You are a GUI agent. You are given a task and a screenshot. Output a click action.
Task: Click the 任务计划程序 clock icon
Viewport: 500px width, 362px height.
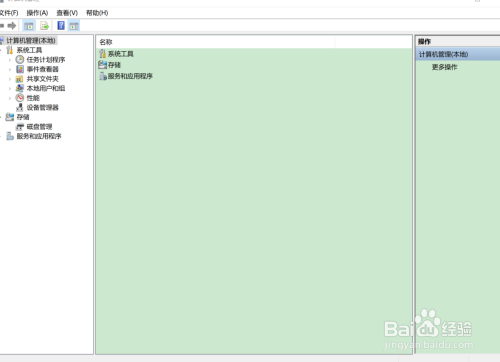[x=20, y=60]
